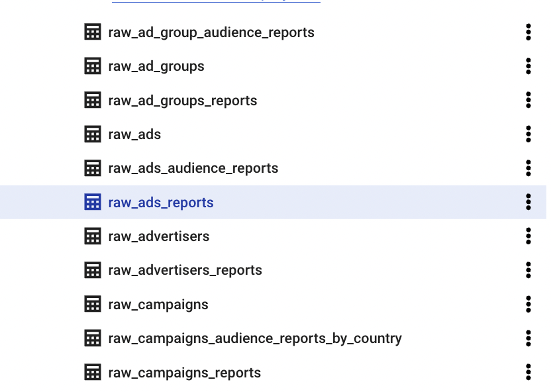Open raw_campaigns_audience_reports_by_country table
This screenshot has width=551, height=392.
point(255,338)
